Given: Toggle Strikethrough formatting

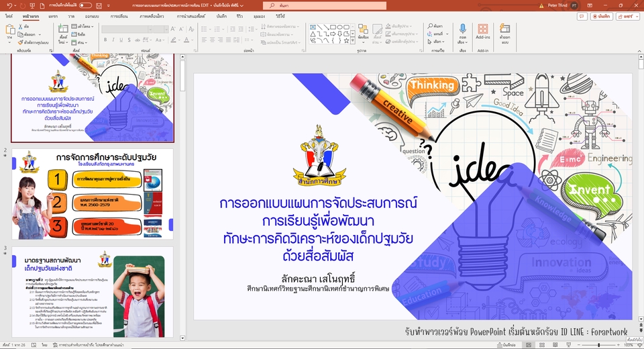Looking at the screenshot, I should (x=137, y=40).
